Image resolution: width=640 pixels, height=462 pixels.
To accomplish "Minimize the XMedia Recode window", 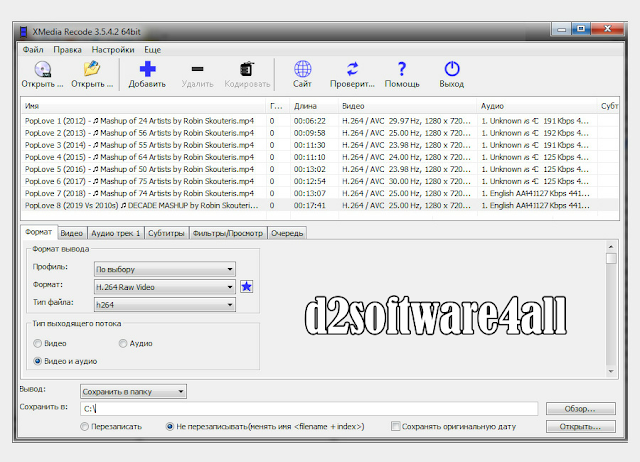I will pyautogui.click(x=562, y=29).
